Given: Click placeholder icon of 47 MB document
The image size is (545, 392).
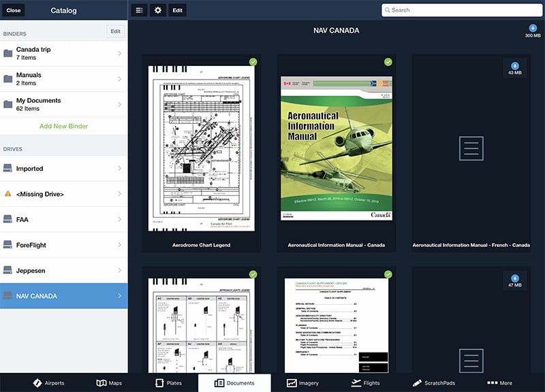Looking at the screenshot, I should pos(471,361).
